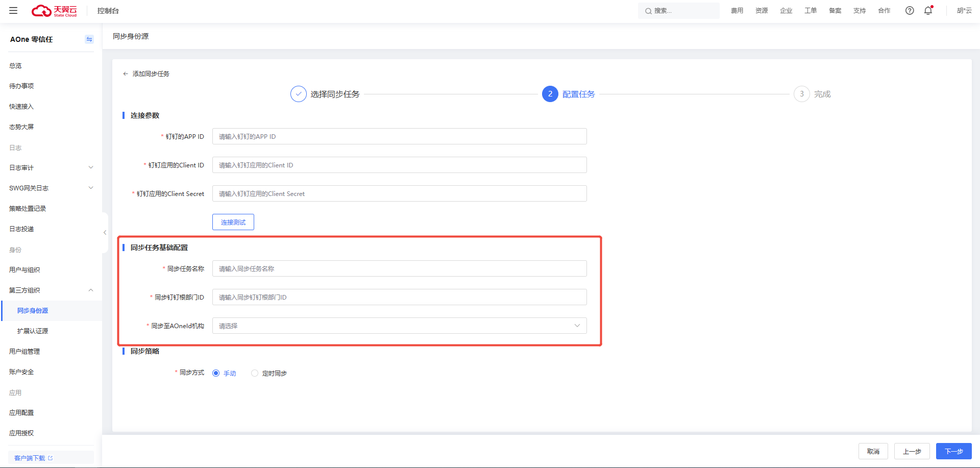
Task: Collapse the sidebar with the handle arrow
Action: pos(105,233)
